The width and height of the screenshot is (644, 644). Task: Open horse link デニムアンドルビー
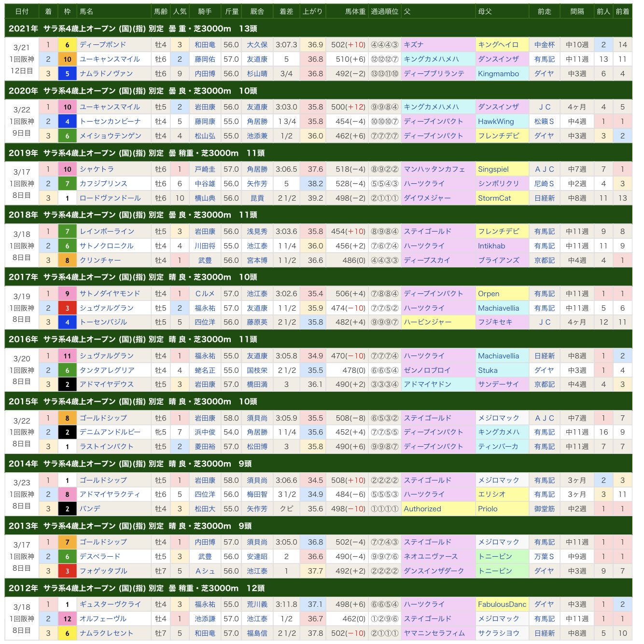point(110,432)
